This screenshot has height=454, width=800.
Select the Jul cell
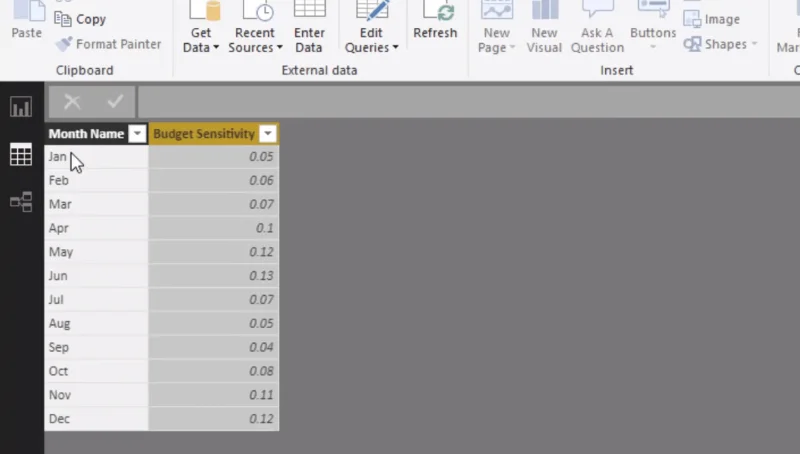(96, 299)
